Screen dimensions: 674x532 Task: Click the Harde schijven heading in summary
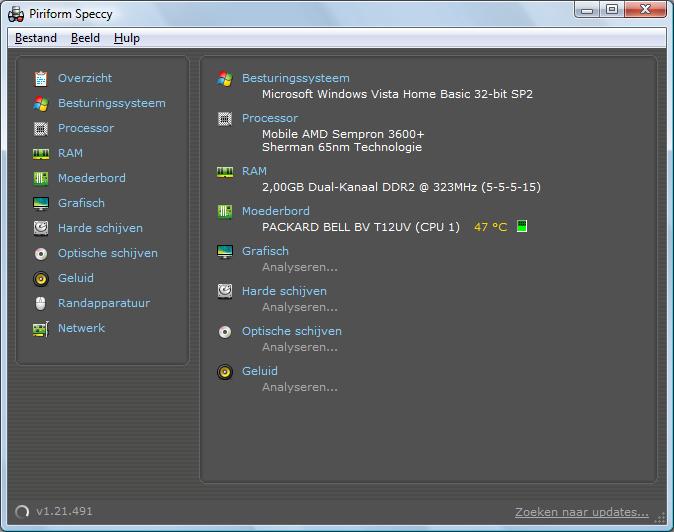click(284, 291)
